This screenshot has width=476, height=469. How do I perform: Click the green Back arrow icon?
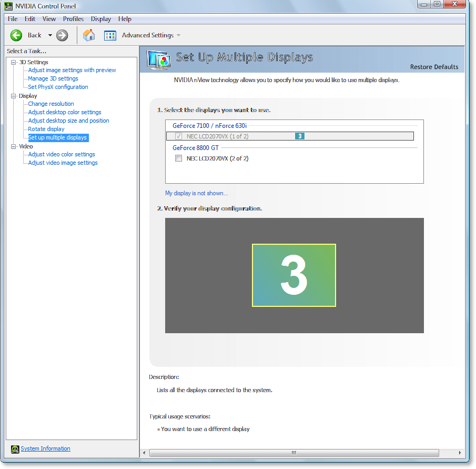(16, 35)
